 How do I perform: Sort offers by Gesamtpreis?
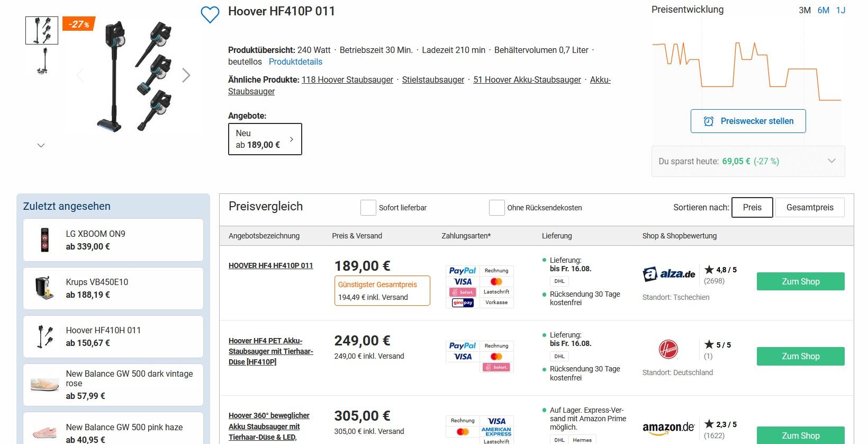coord(810,208)
